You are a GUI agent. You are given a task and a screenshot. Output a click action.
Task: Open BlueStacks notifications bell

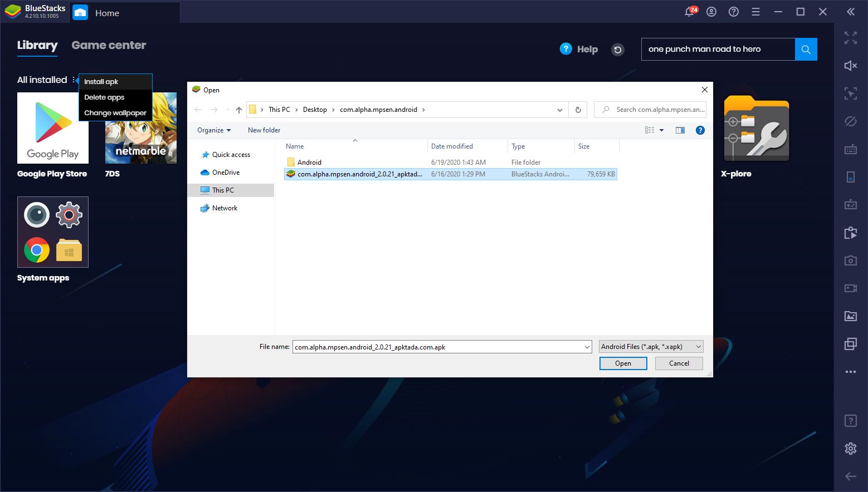(x=690, y=12)
